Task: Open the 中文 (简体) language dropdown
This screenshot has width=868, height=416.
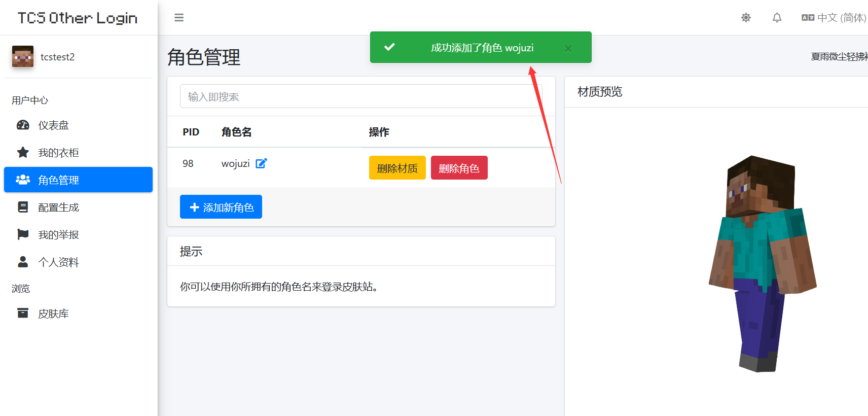Action: coord(834,18)
